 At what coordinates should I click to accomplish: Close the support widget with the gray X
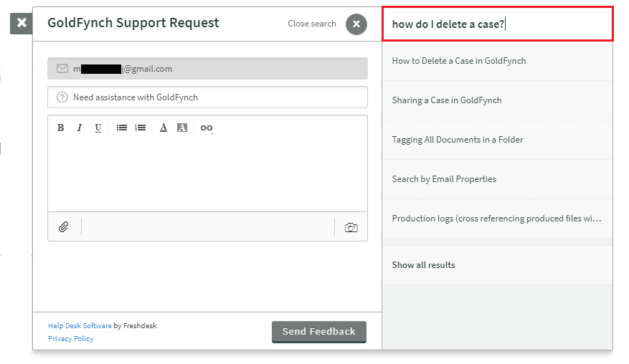[22, 23]
